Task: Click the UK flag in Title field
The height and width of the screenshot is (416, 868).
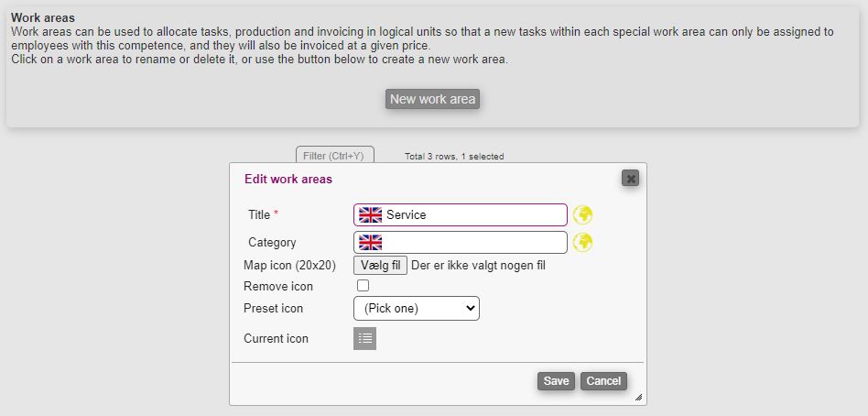Action: coord(370,214)
